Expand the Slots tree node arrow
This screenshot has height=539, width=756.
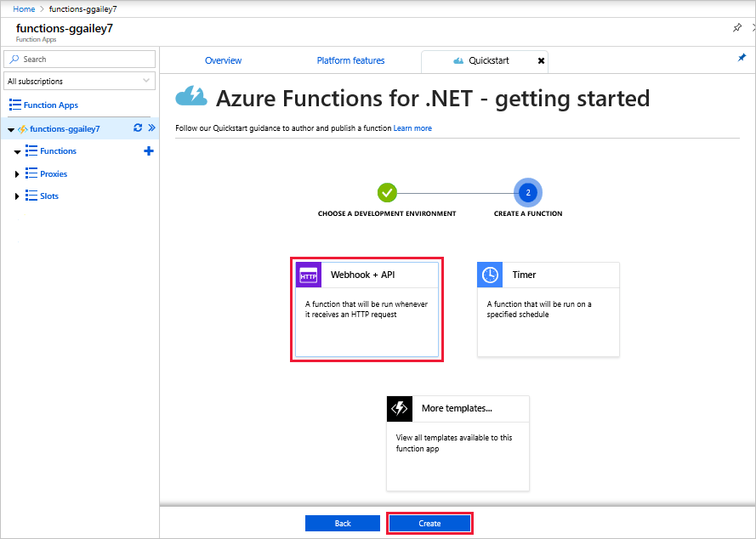(17, 196)
